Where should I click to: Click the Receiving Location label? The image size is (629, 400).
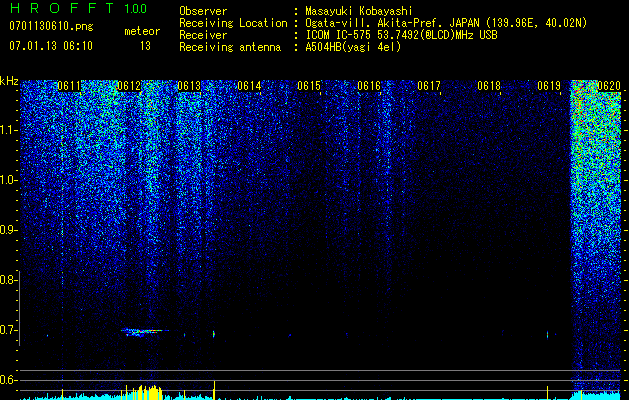click(x=233, y=23)
